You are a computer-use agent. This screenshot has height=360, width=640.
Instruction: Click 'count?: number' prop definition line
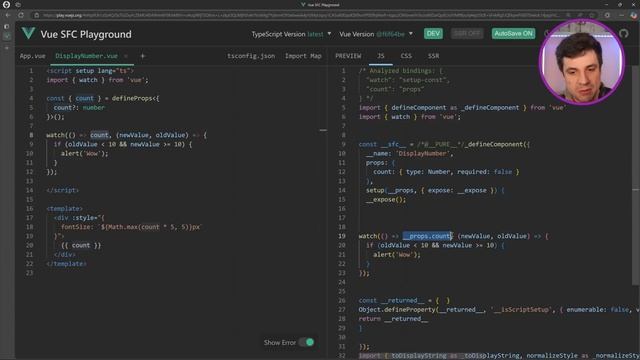point(79,108)
